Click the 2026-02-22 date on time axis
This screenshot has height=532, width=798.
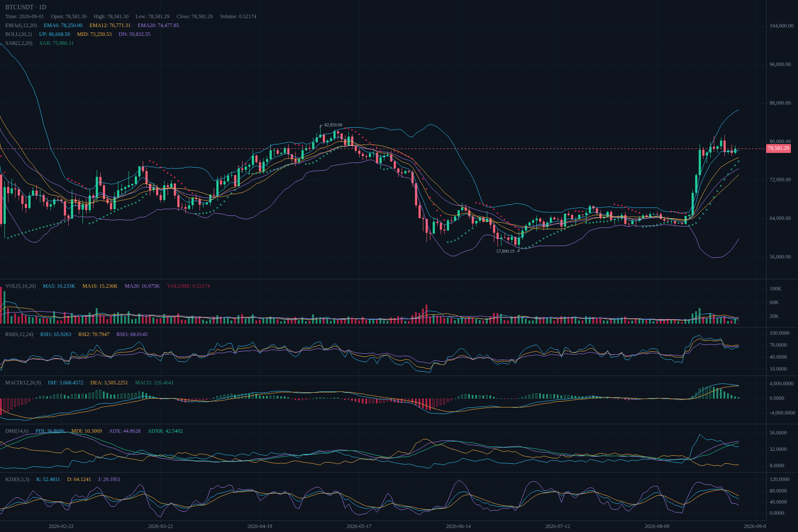[61, 526]
